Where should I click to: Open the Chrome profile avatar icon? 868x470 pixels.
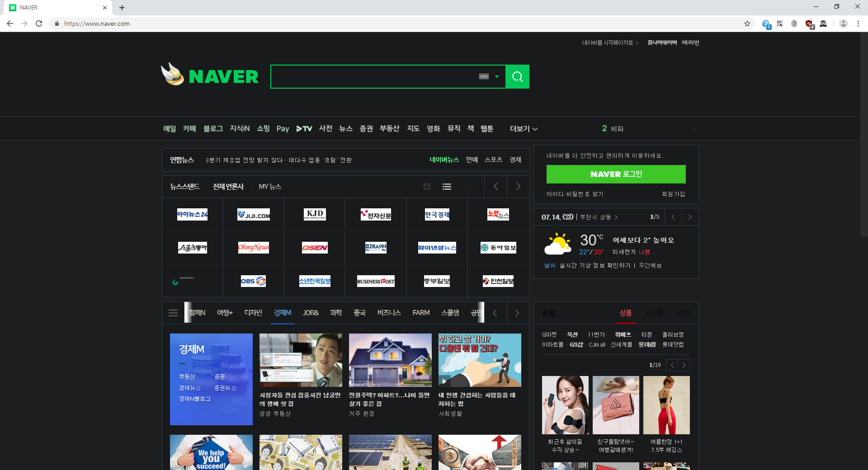843,23
